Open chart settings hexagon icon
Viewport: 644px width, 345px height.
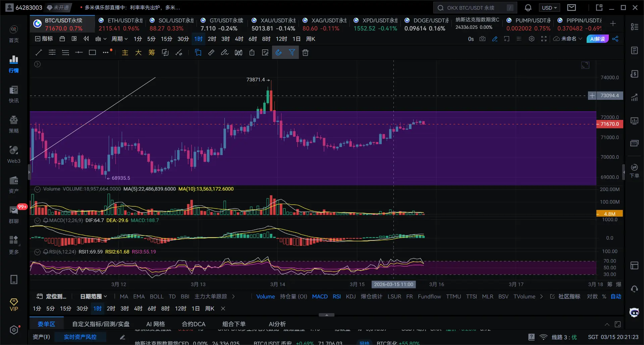[x=532, y=39]
